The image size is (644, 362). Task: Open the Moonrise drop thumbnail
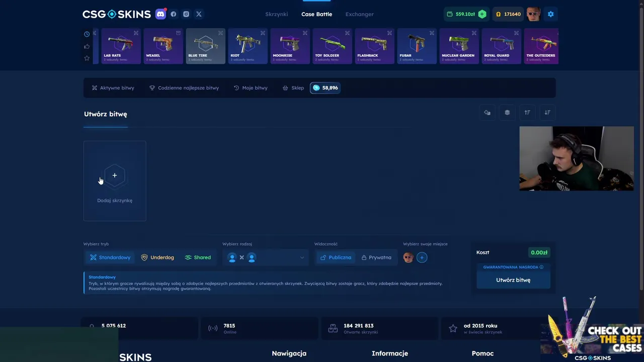(x=290, y=46)
